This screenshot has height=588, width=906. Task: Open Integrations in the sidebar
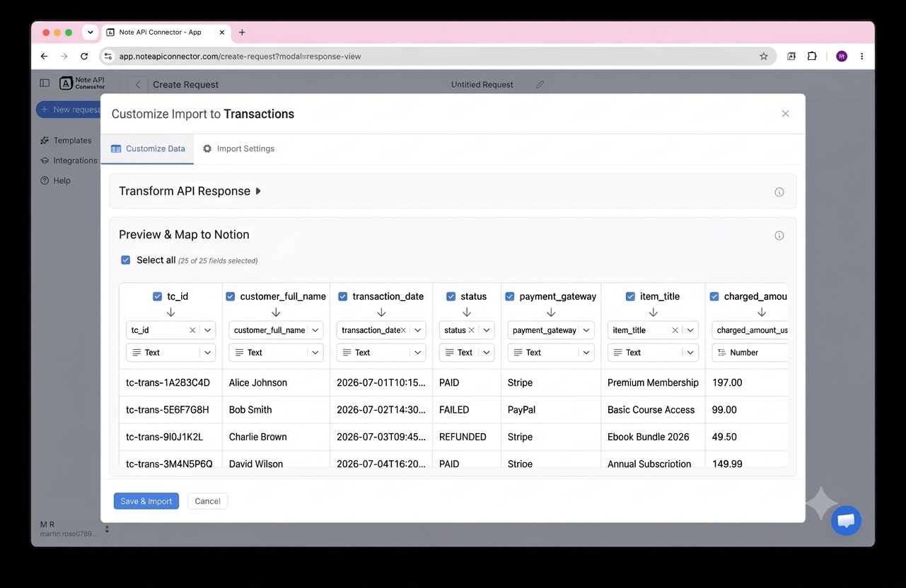[x=69, y=160]
